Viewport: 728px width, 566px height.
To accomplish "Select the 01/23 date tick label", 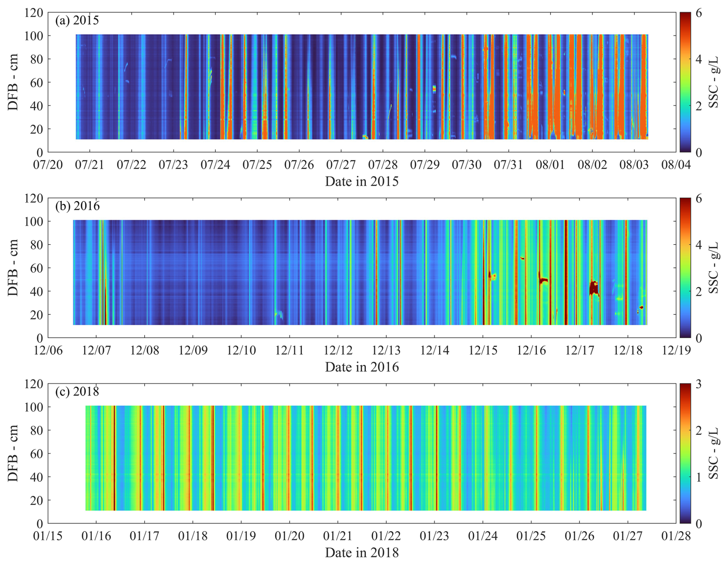I will coord(434,536).
